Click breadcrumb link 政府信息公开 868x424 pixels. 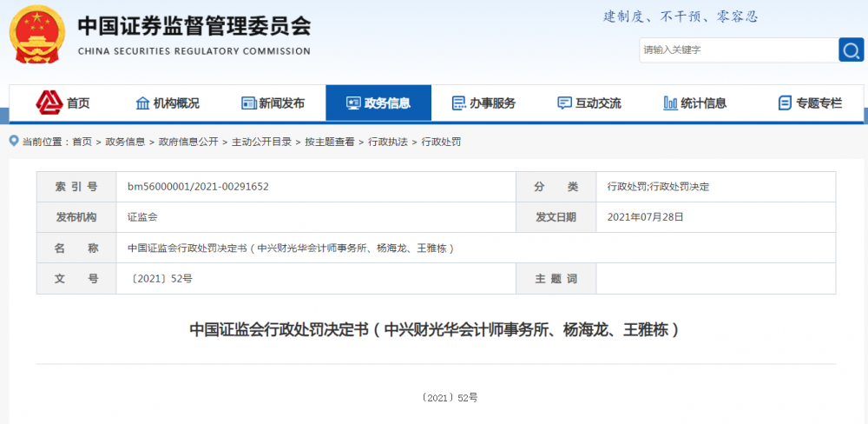click(188, 142)
